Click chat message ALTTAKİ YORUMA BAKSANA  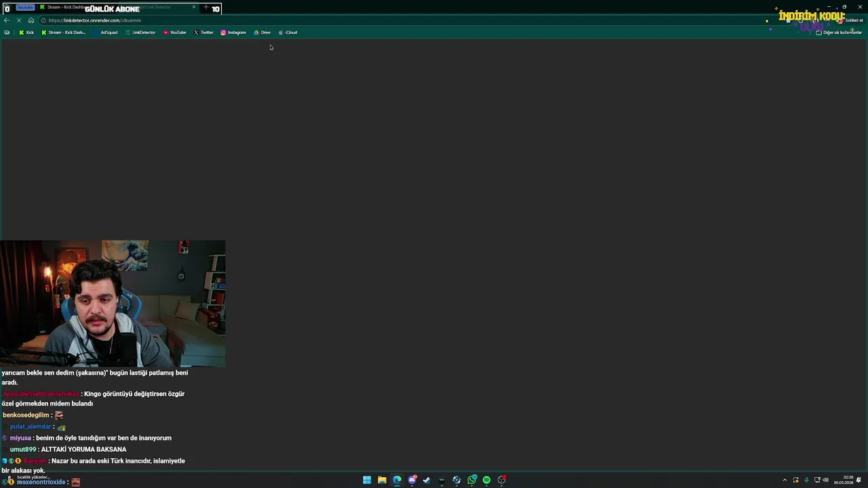[x=83, y=449]
